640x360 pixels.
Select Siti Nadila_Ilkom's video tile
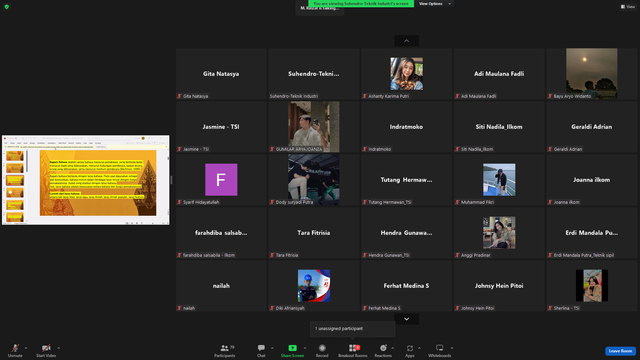point(499,127)
